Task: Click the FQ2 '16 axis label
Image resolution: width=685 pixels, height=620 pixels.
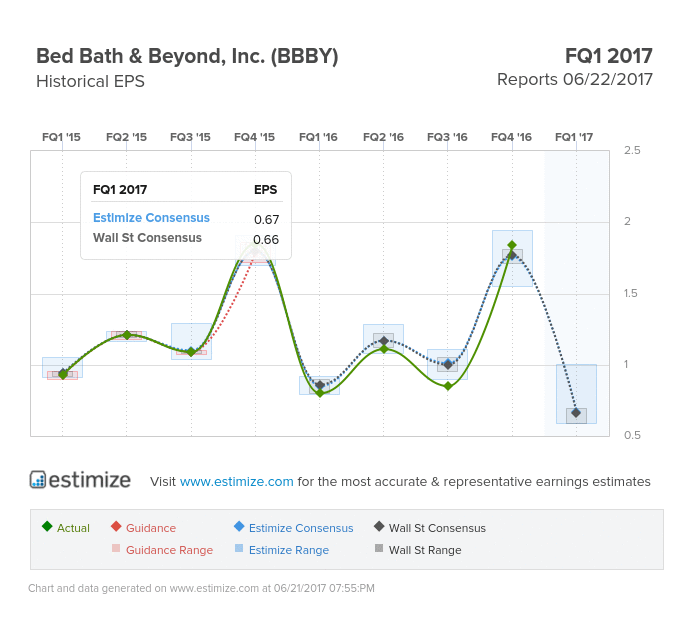Action: pos(383,137)
